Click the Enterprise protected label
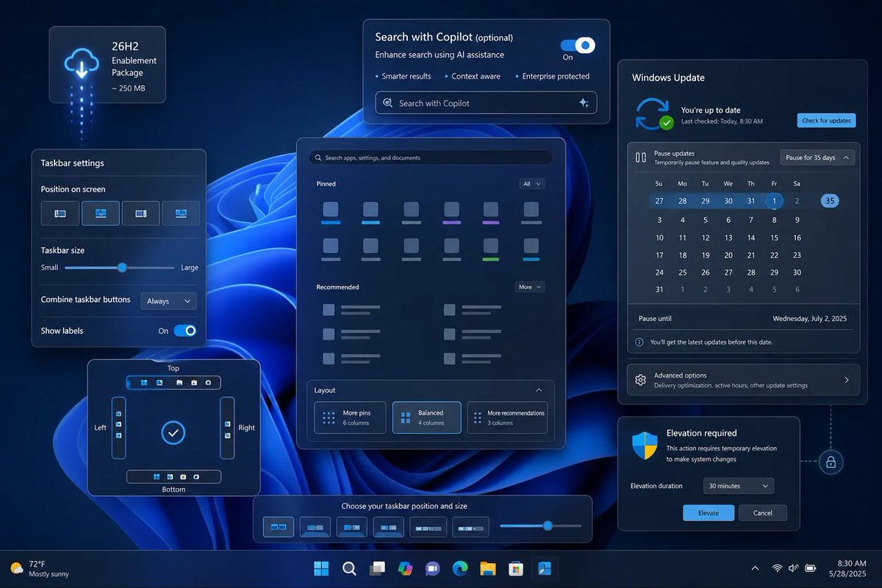 pyautogui.click(x=556, y=76)
